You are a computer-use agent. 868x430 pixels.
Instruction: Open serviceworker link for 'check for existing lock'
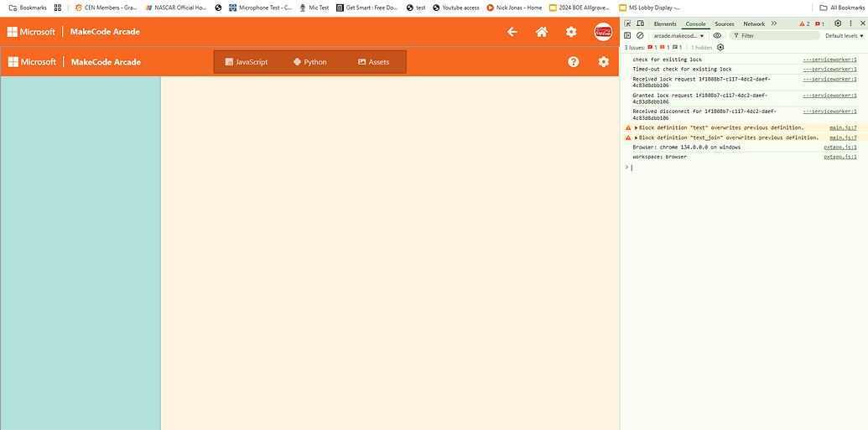point(829,60)
